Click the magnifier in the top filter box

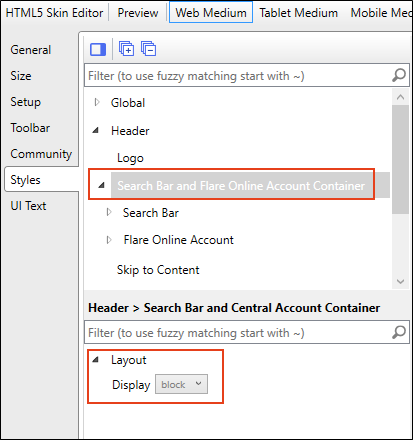[399, 75]
